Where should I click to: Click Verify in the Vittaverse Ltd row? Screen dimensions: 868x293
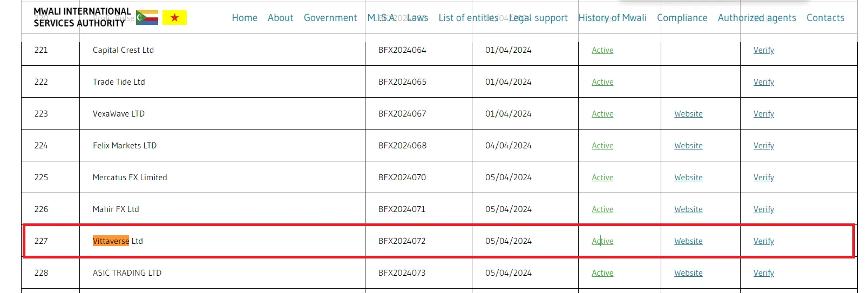(763, 241)
